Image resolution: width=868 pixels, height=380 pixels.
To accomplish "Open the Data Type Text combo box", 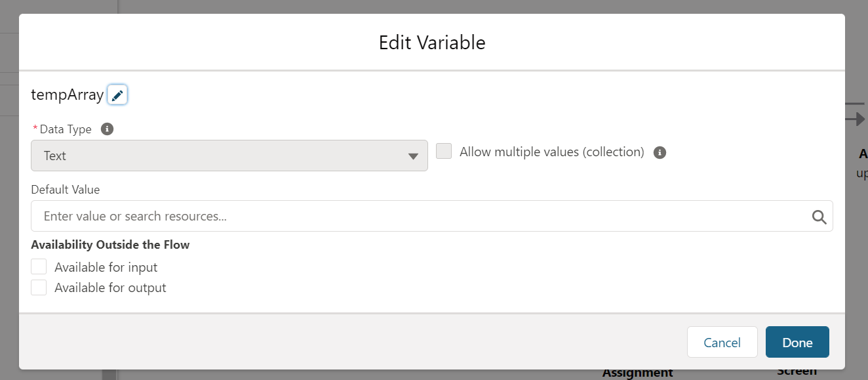I will (x=229, y=156).
